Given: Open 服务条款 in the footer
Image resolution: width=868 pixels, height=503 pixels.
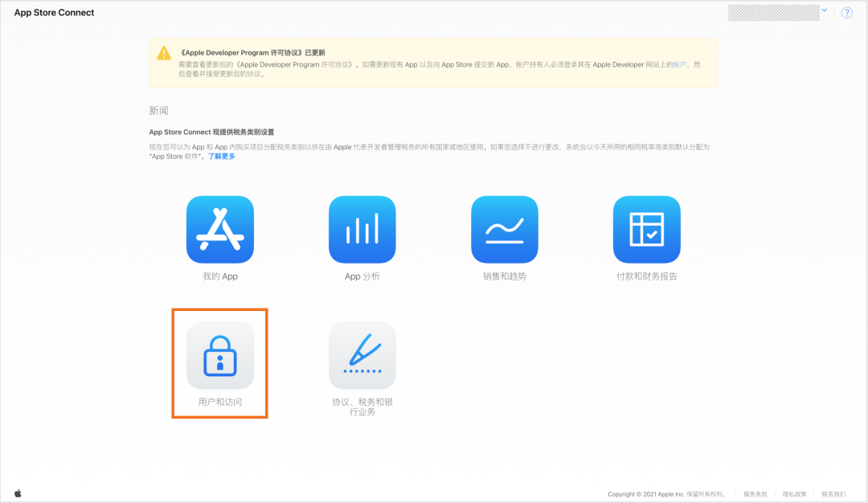Looking at the screenshot, I should 755,494.
